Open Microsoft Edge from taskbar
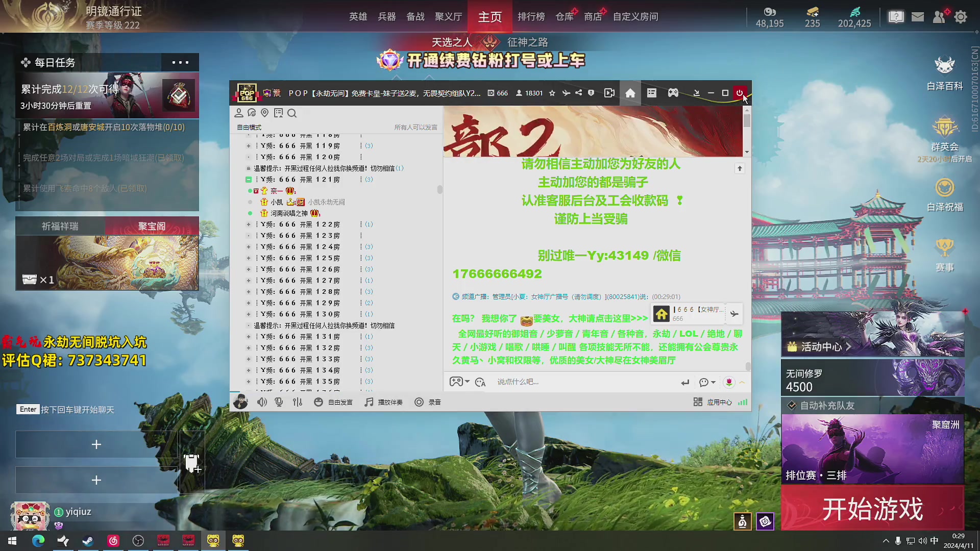The width and height of the screenshot is (980, 551). click(x=38, y=541)
